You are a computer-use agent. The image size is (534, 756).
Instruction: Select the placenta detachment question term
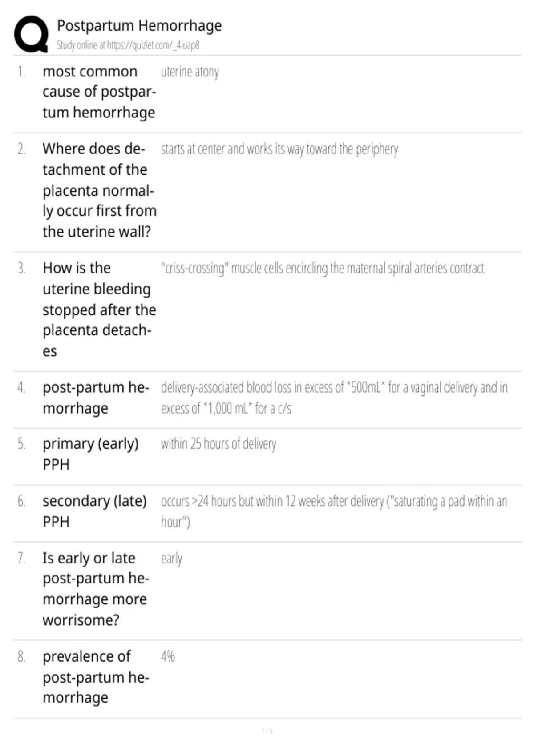coord(99,190)
